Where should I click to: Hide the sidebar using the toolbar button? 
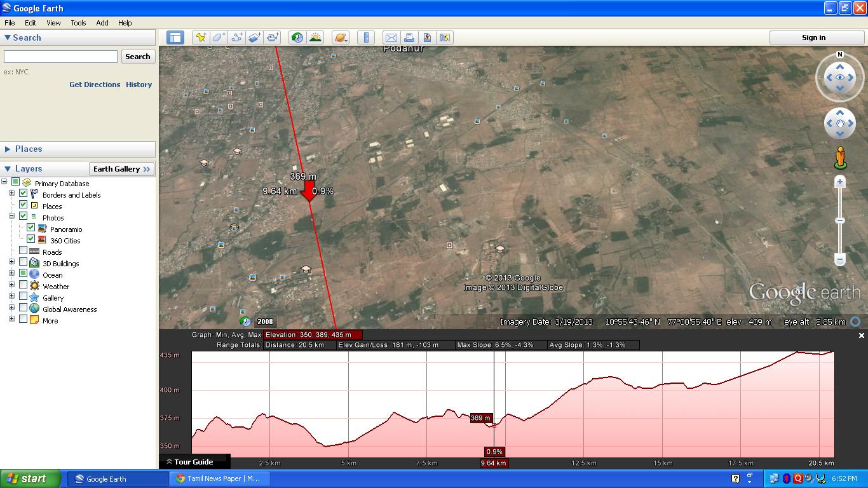[x=175, y=37]
